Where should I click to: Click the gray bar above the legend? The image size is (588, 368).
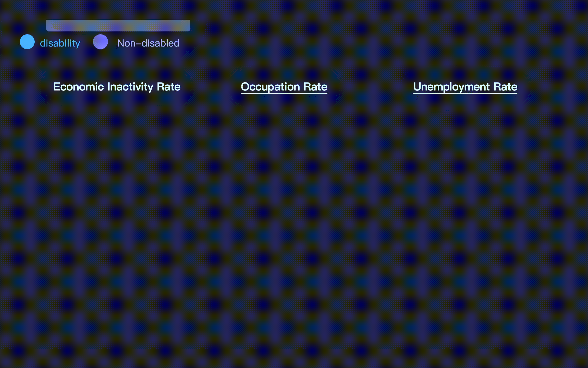coord(118,26)
